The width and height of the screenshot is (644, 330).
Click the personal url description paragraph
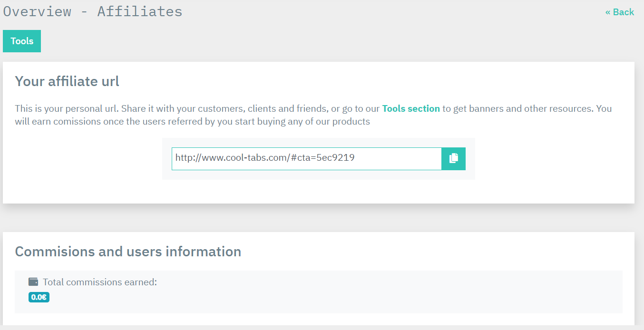313,115
